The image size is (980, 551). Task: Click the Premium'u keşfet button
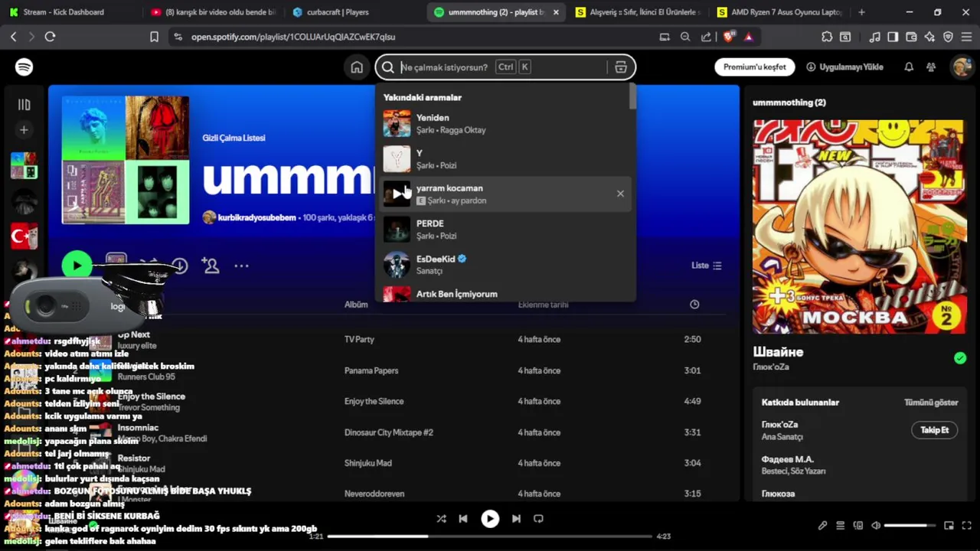755,67
